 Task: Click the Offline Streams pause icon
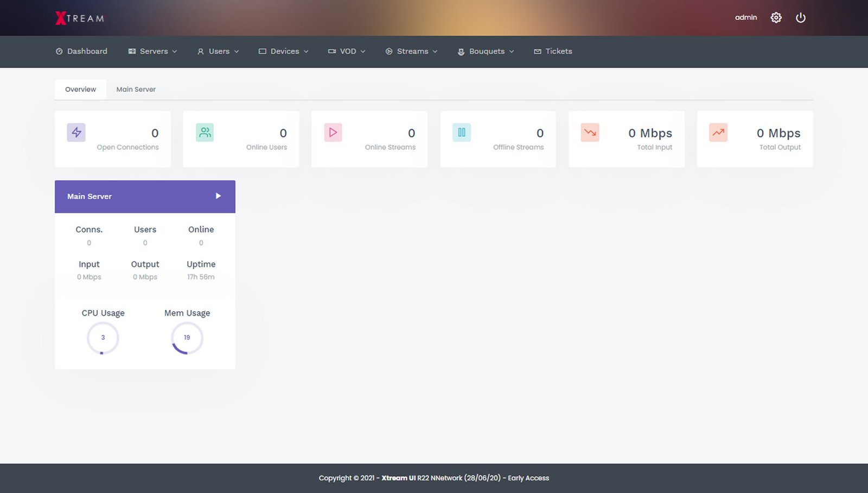(x=462, y=132)
